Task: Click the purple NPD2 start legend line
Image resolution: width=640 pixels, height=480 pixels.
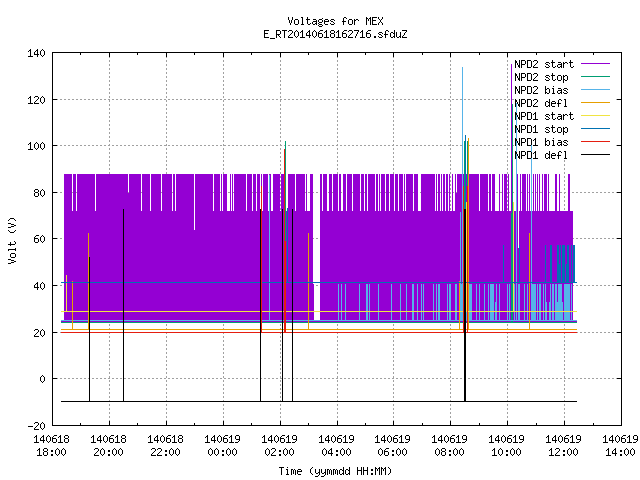Action: tap(595, 64)
